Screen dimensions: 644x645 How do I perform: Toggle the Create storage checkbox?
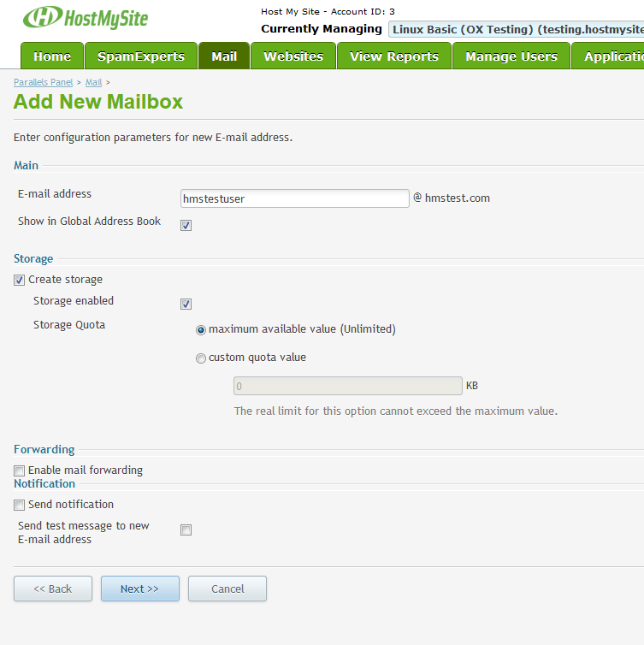tap(19, 280)
